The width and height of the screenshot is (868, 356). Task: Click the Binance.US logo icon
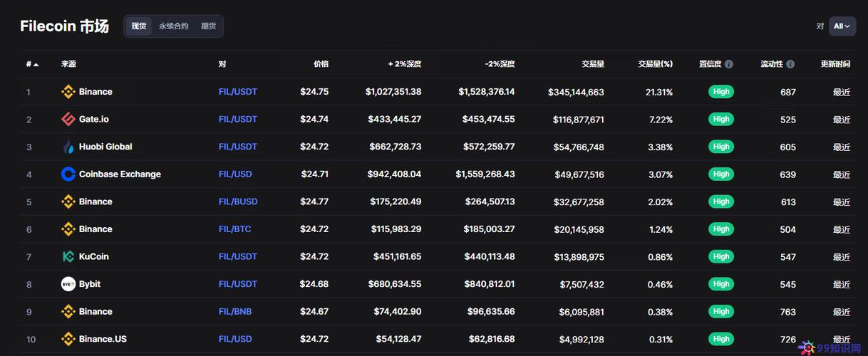(x=68, y=339)
